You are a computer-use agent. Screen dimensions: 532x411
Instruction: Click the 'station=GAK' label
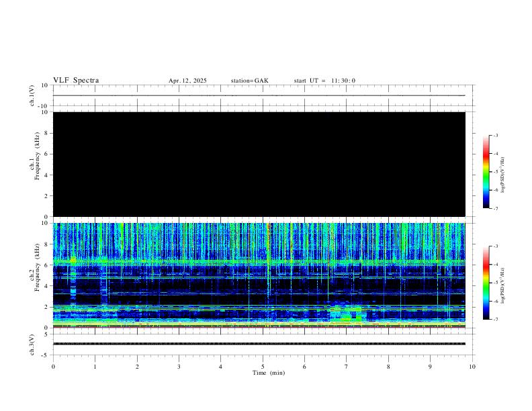click(250, 81)
